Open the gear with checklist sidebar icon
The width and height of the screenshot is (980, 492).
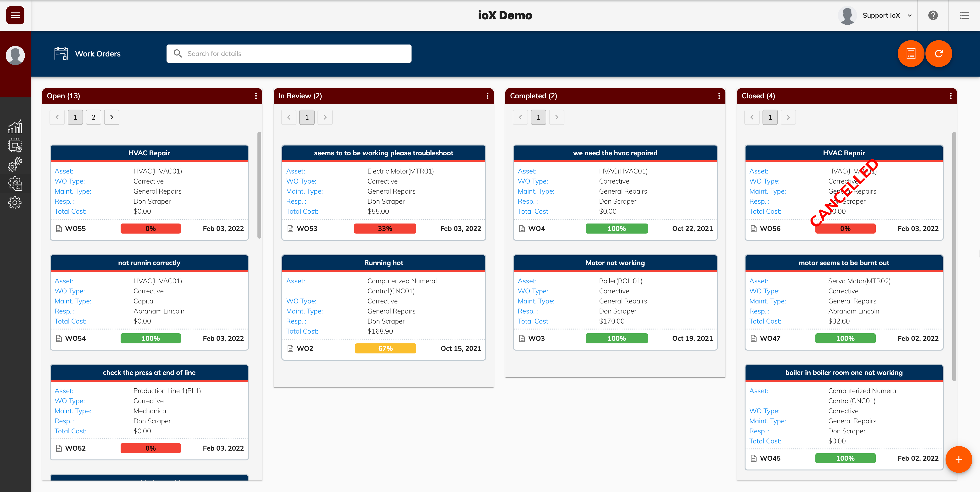15,183
